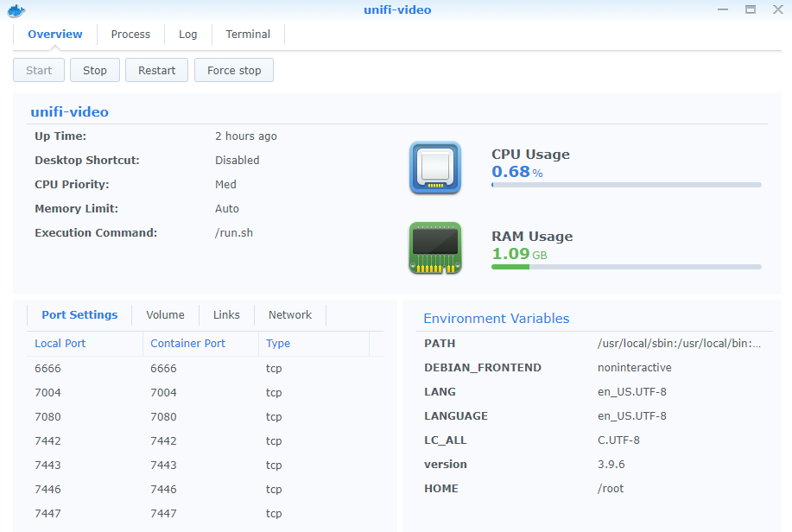Click the CPU Usage chip icon
The height and width of the screenshot is (532, 792).
tap(434, 168)
